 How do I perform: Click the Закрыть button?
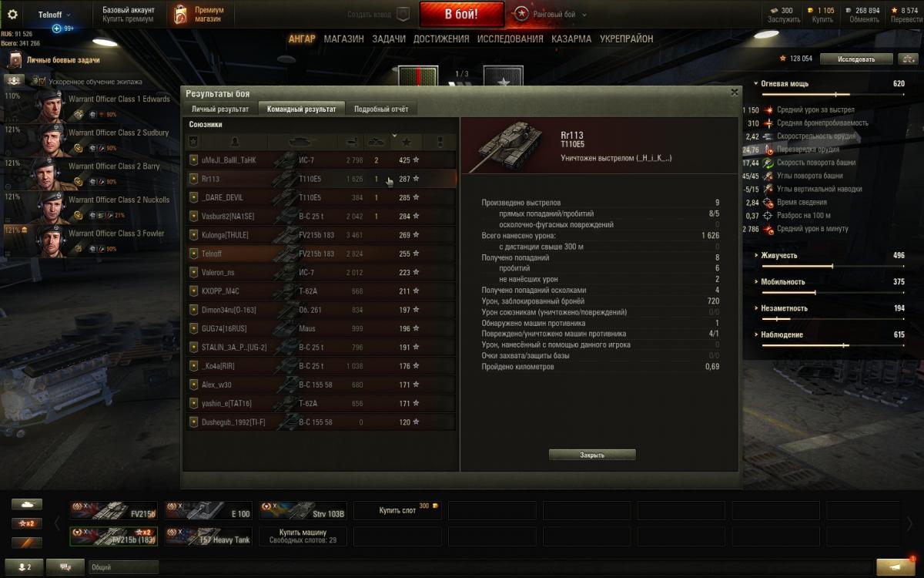pyautogui.click(x=592, y=455)
